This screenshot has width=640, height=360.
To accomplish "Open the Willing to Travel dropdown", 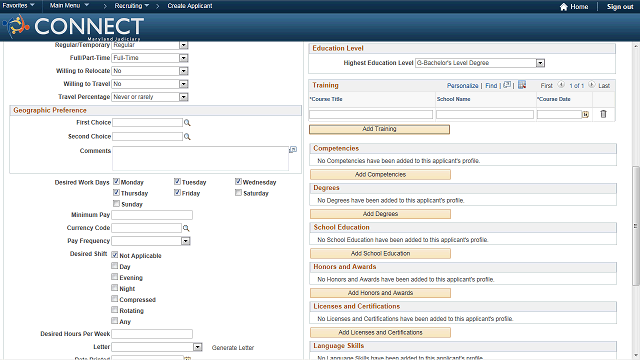I will 184,84.
